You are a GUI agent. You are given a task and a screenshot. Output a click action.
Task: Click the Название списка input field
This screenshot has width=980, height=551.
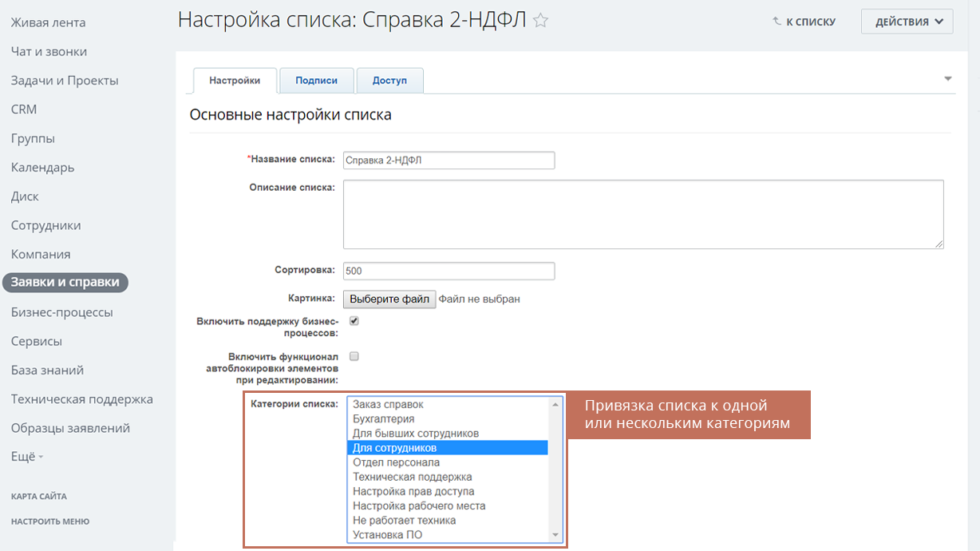click(x=449, y=161)
